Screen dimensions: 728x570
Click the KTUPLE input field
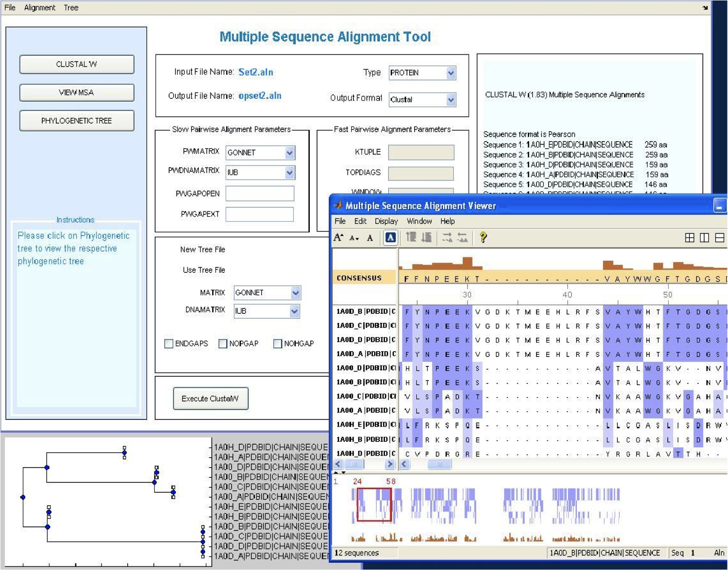point(421,152)
